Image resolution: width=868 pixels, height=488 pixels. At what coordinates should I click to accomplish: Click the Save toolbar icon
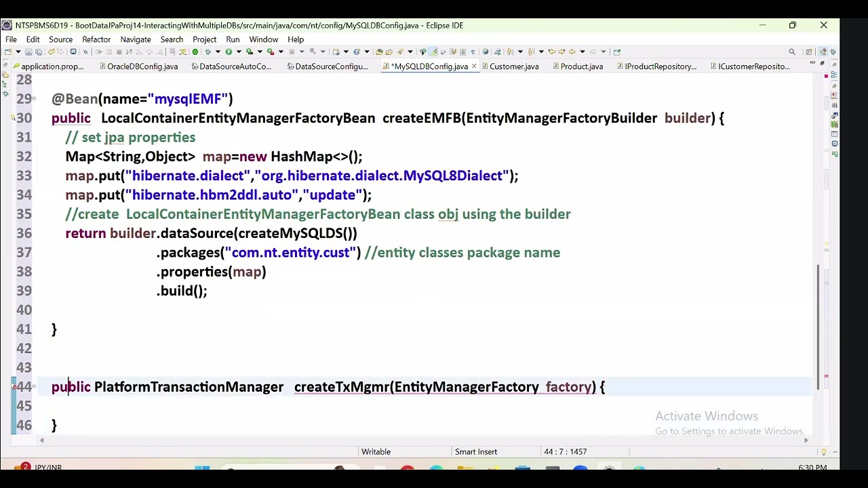point(28,52)
